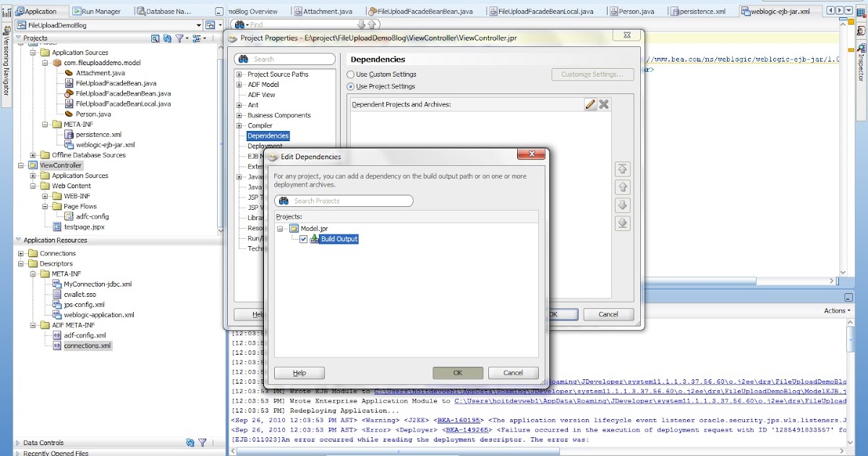Open the Actions dropdown in the log panel
Screen dimensions: 868x456
coord(838,310)
